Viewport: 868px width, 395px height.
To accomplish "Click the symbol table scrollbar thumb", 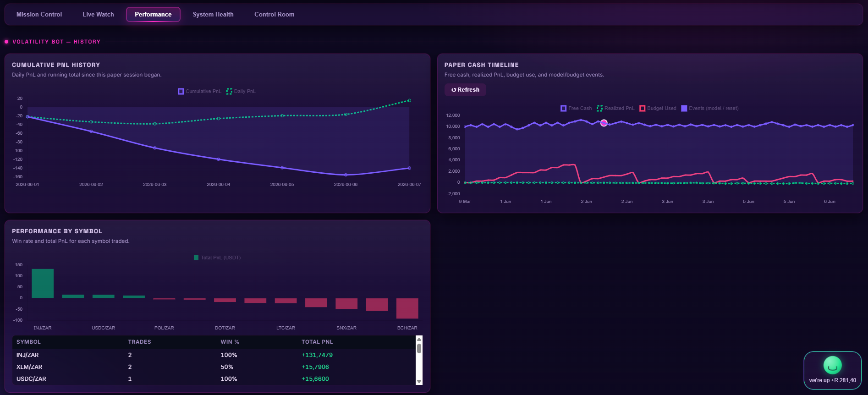I will 419,348.
